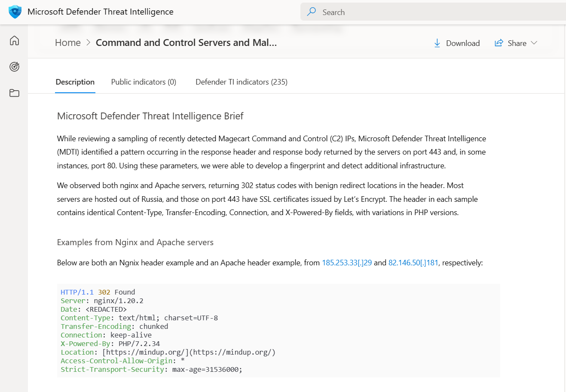Click the breadcrumb separator chevron

88,43
